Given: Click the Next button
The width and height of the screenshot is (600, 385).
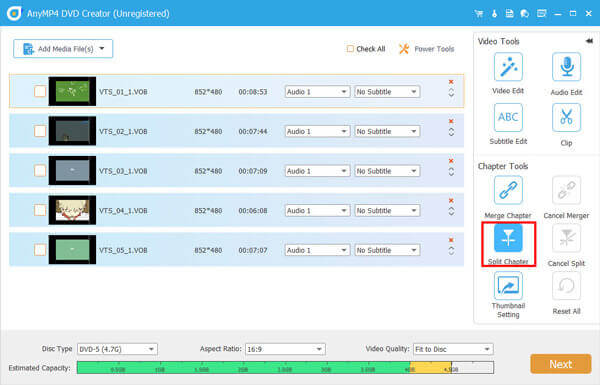Looking at the screenshot, I should tap(561, 364).
